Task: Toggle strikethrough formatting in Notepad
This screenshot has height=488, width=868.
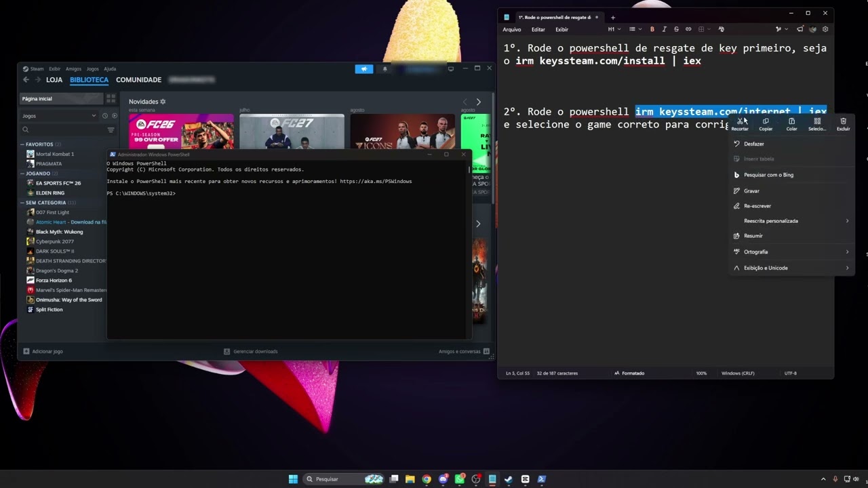Action: tap(676, 29)
